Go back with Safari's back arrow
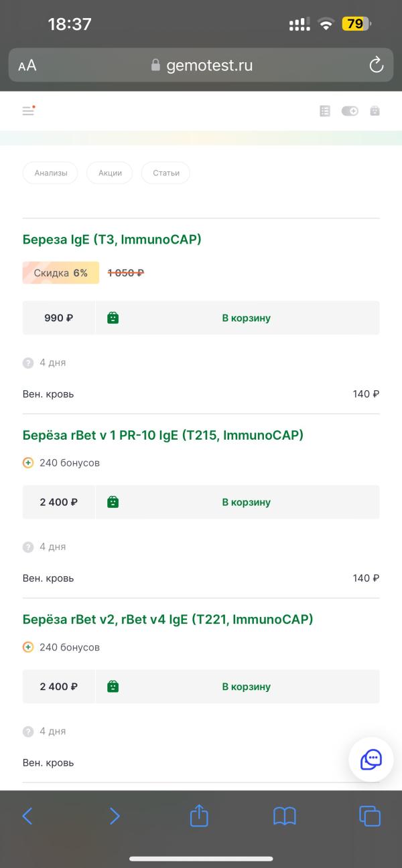402x868 pixels. [27, 816]
